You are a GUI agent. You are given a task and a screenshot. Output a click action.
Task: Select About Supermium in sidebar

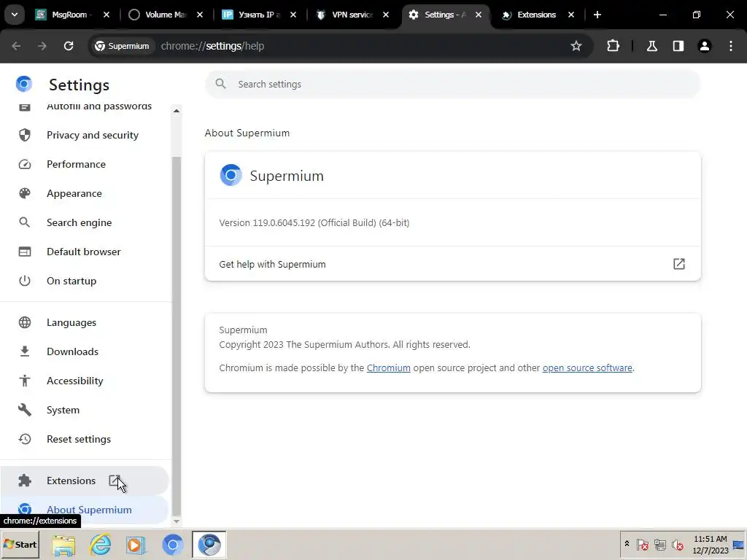85,510
